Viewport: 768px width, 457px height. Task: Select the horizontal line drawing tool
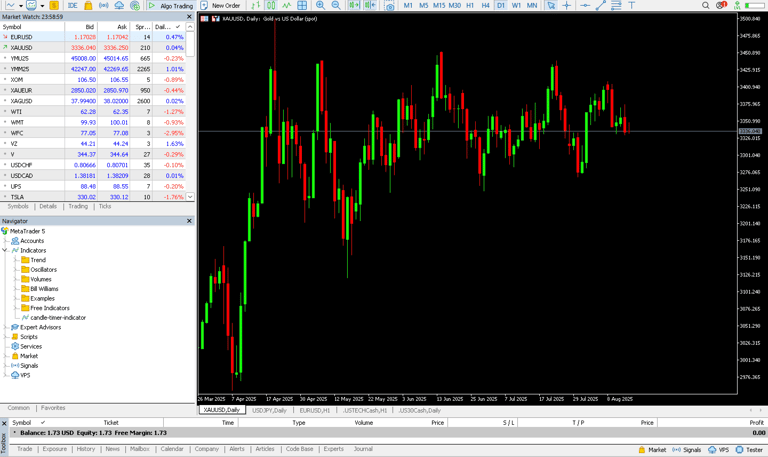tap(585, 5)
